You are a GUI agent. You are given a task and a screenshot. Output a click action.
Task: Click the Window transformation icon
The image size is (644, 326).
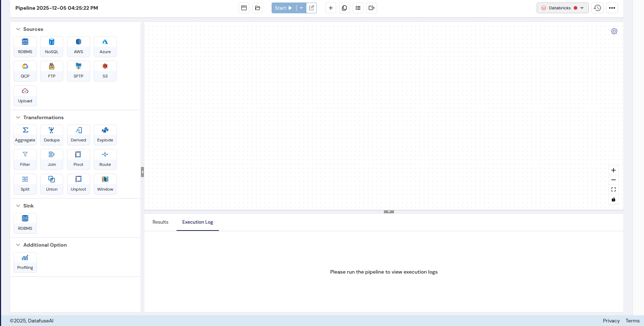[x=105, y=184]
